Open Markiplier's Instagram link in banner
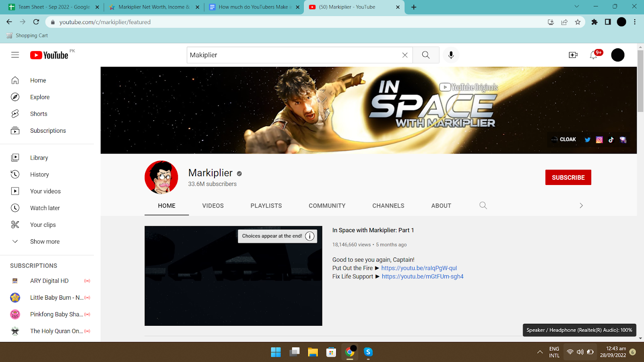The height and width of the screenshot is (362, 644). coord(599,140)
